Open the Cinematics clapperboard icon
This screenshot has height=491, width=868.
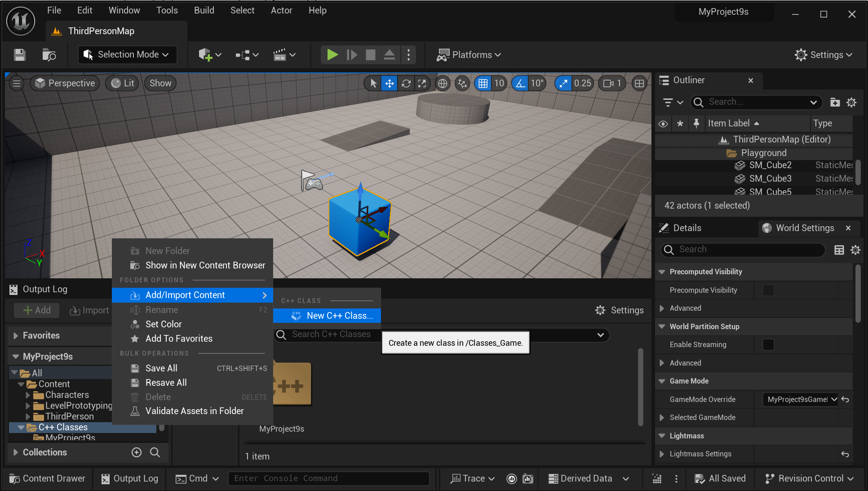pyautogui.click(x=284, y=55)
